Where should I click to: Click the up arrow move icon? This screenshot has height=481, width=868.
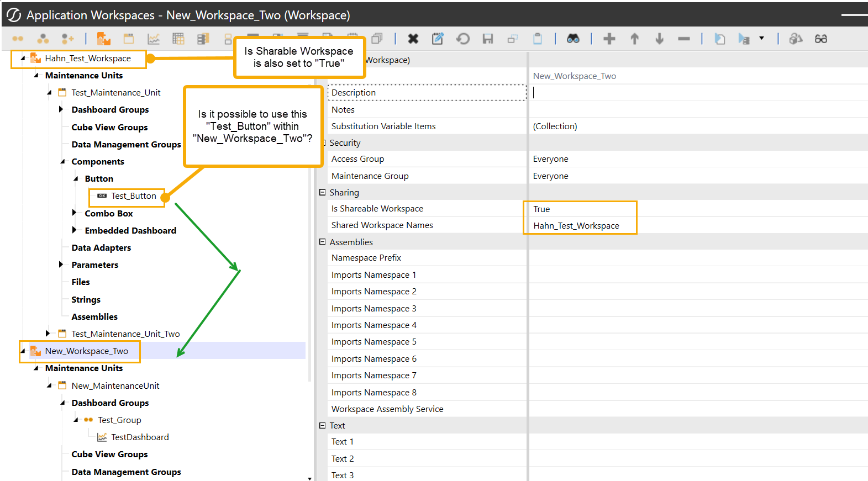(634, 39)
